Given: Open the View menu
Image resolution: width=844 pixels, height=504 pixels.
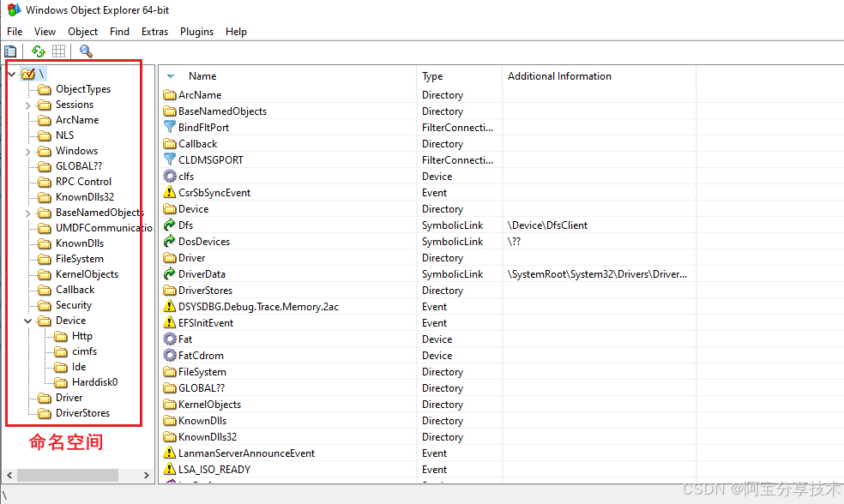Looking at the screenshot, I should point(45,32).
